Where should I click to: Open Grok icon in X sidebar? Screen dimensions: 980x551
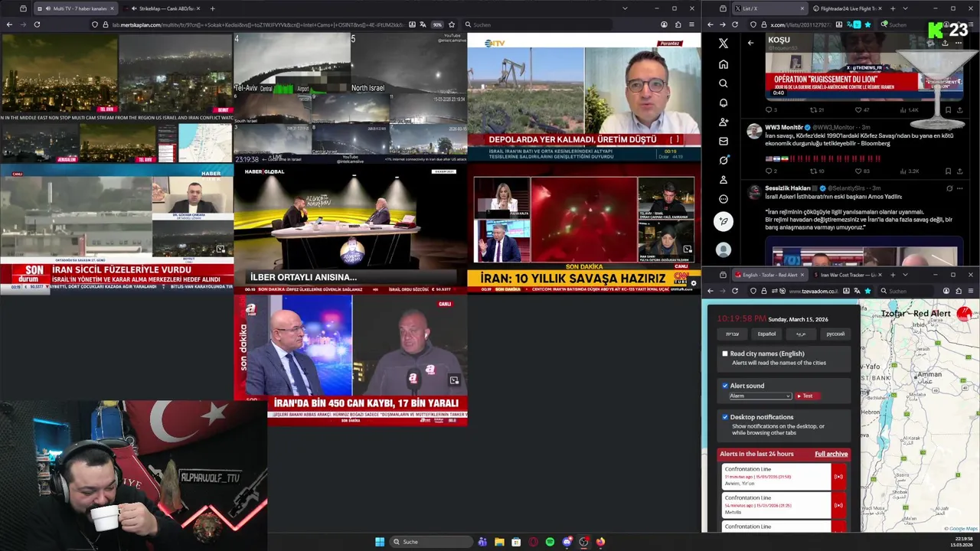tap(724, 160)
